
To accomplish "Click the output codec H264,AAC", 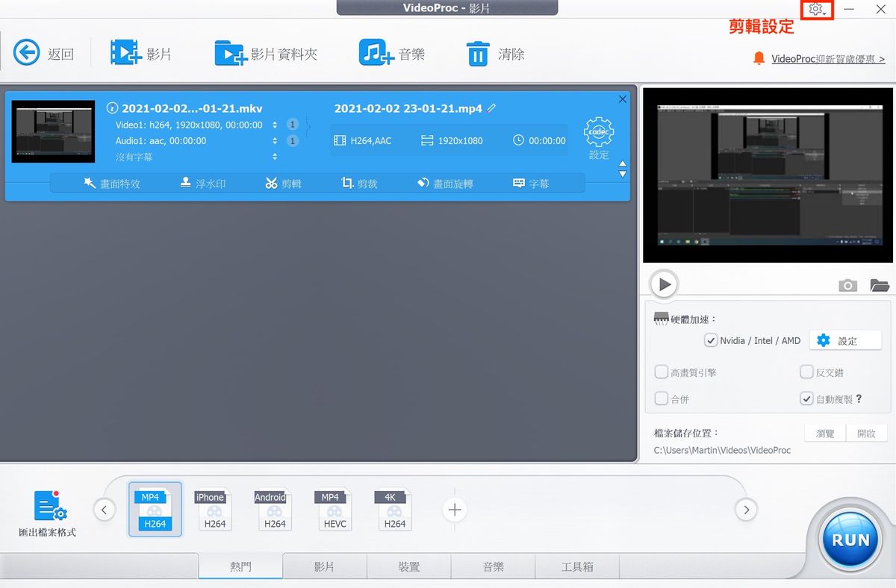I will 363,140.
